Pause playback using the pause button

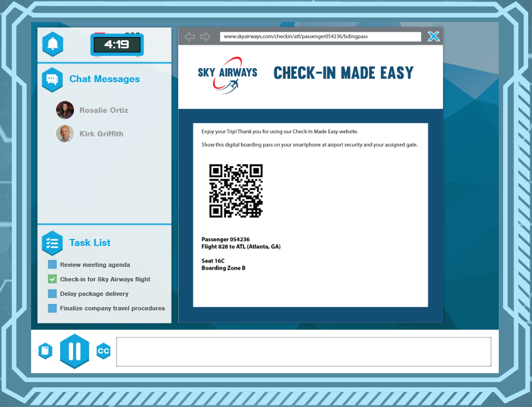coord(75,351)
